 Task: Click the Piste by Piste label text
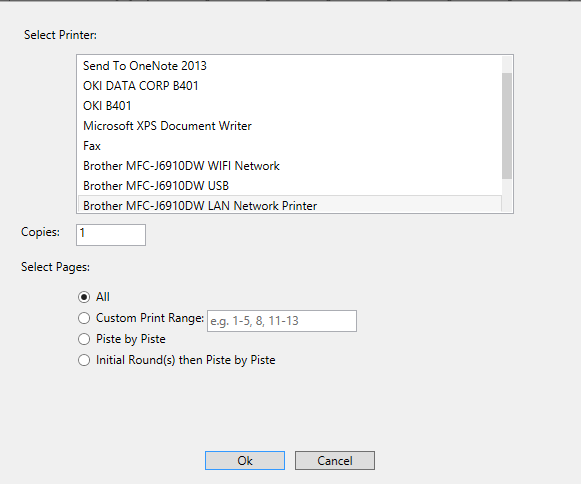[131, 339]
